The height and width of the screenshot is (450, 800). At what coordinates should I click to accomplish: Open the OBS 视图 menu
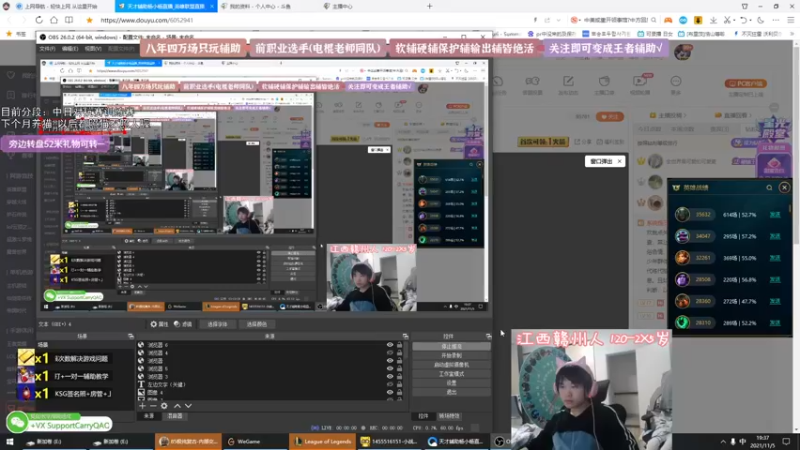coord(93,48)
